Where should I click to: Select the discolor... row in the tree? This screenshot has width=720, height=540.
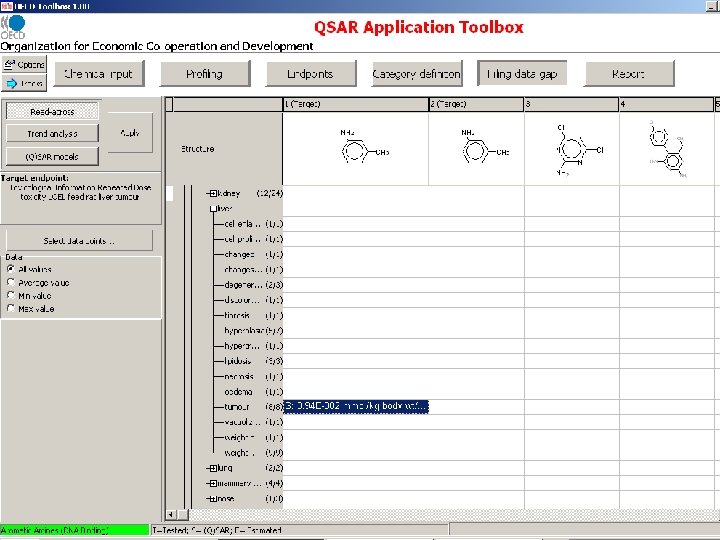(x=253, y=300)
